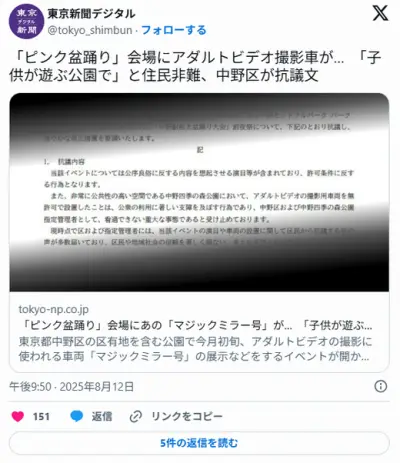Open article headline mentioning マジックミラー号
Viewport: 400px width, 463px height.
(195, 325)
